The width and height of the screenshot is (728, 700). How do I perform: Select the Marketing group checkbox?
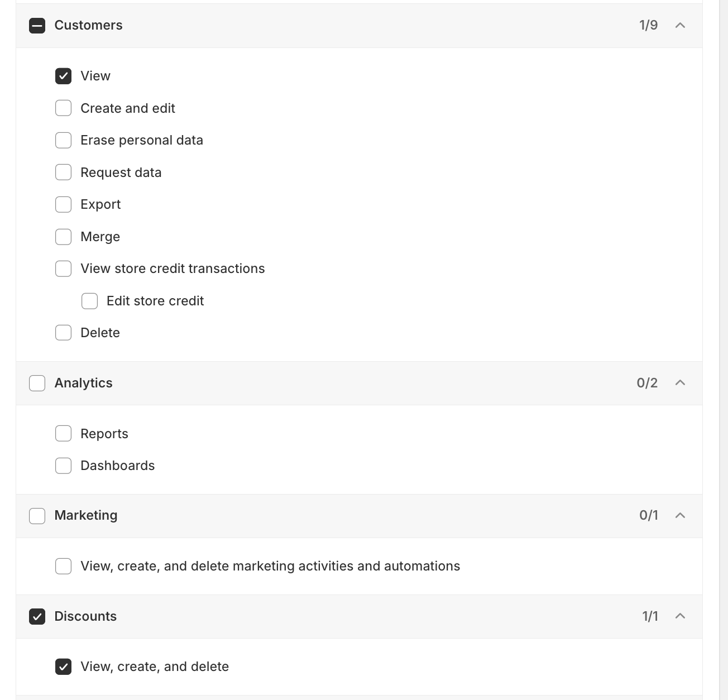(37, 516)
